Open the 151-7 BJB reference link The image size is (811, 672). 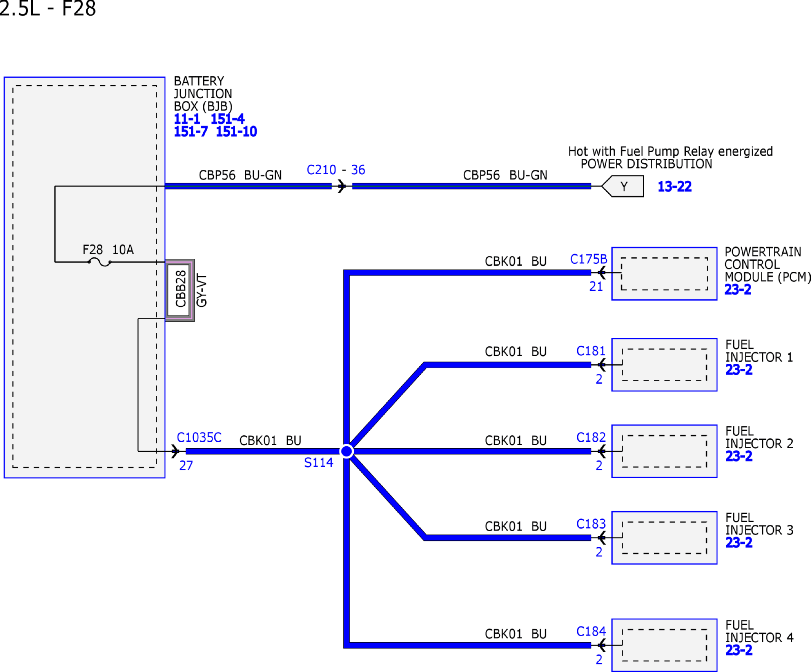[x=191, y=132]
